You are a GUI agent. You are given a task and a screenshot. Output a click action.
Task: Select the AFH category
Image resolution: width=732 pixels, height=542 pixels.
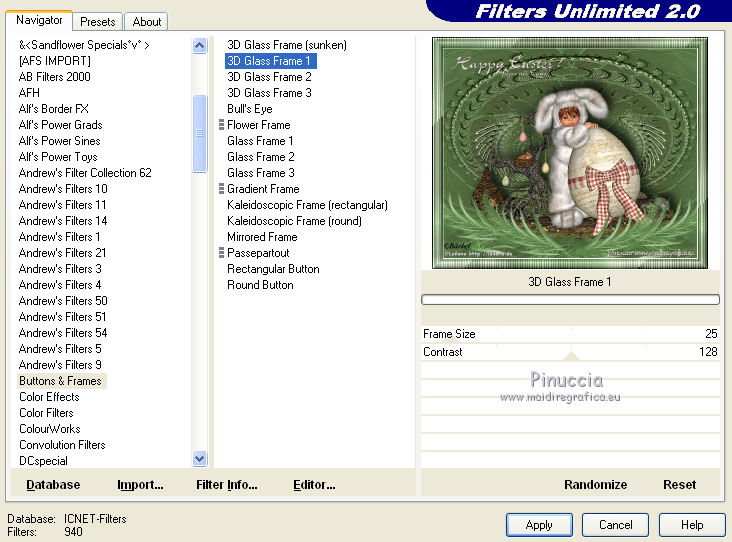(29, 92)
